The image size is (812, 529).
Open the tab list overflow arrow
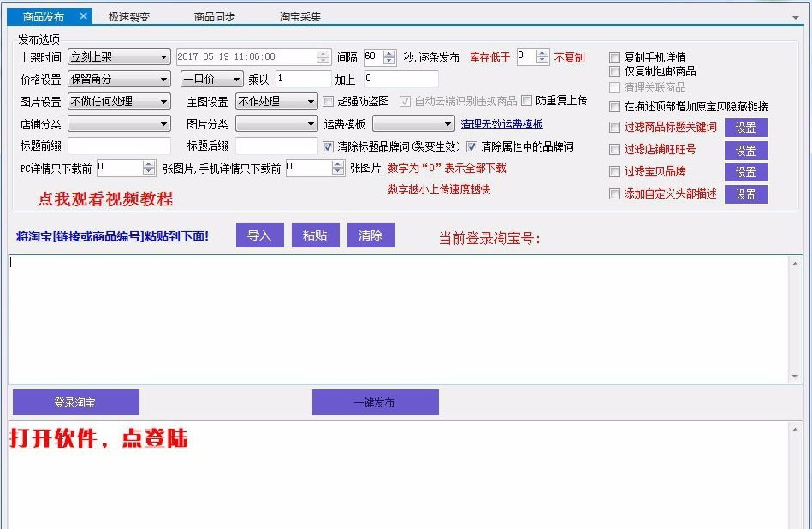[796, 17]
